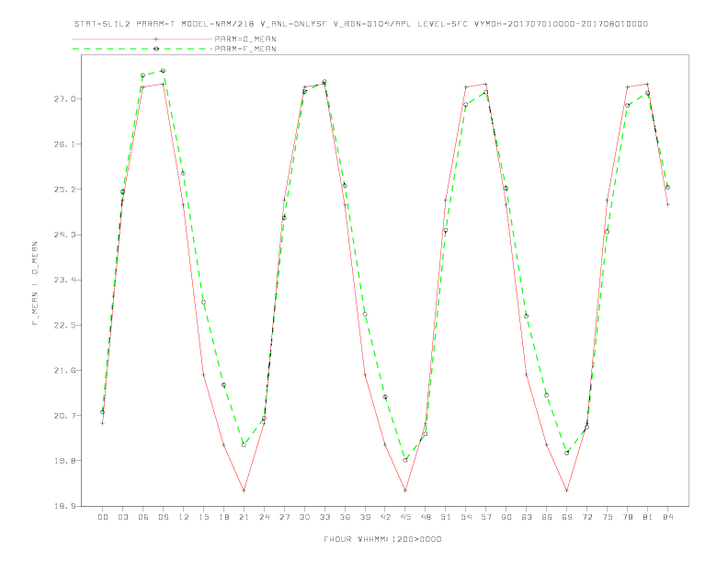Click the F_MEAN circle marker at hour 45 minimum
The height and width of the screenshot is (563, 728).
tap(405, 460)
